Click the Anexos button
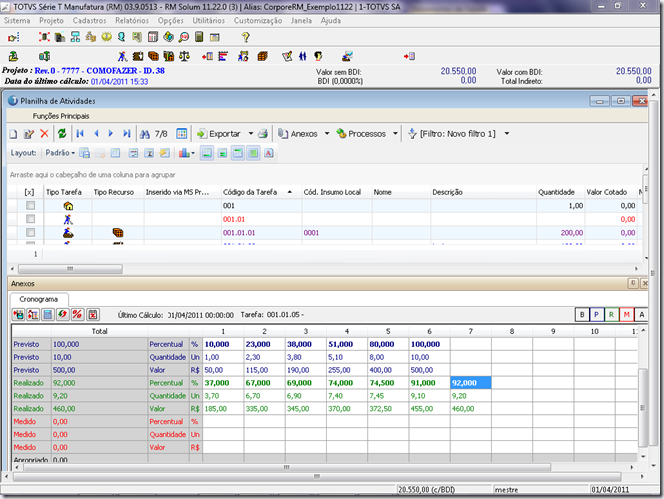 (x=298, y=134)
